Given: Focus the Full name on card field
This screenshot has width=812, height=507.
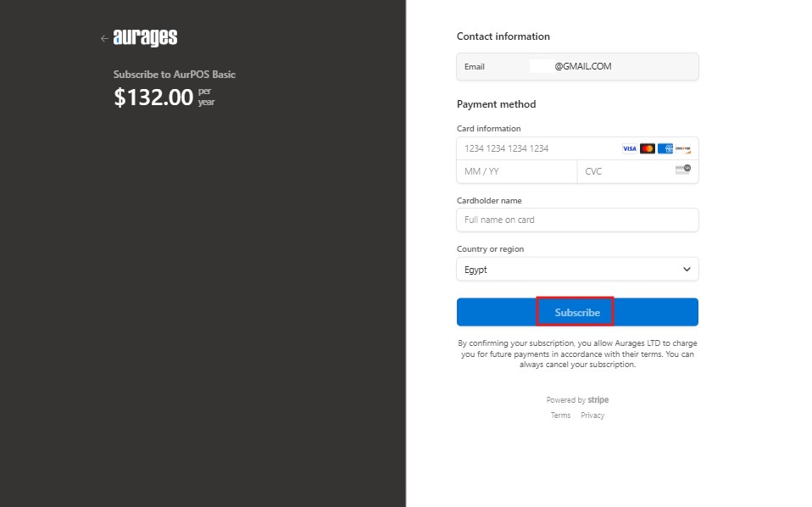Looking at the screenshot, I should (x=577, y=220).
